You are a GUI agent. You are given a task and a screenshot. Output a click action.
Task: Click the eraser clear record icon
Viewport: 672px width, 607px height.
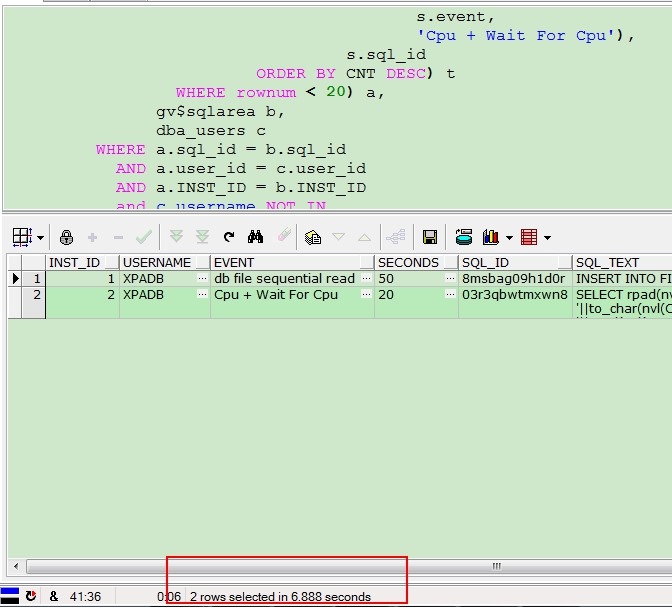(x=284, y=235)
